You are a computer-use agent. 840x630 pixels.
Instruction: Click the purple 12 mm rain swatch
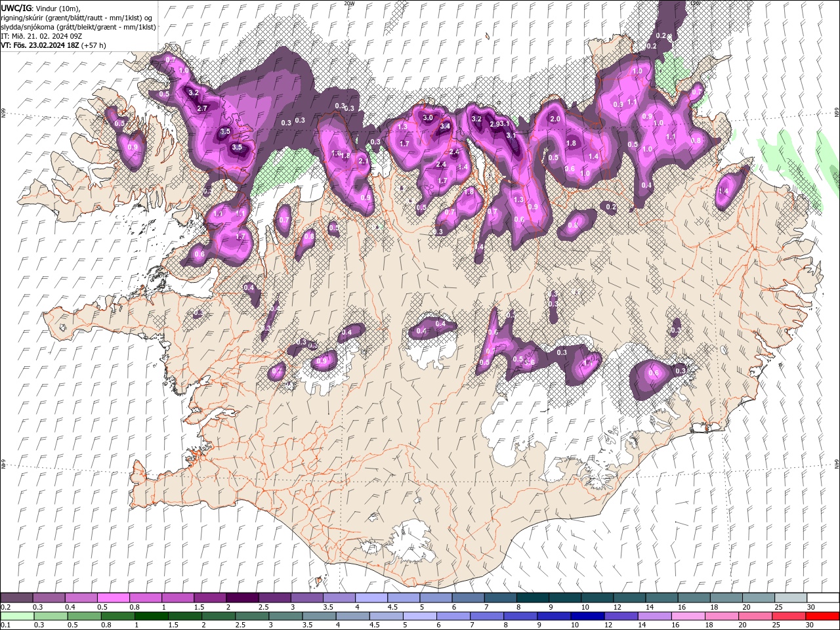click(x=620, y=616)
